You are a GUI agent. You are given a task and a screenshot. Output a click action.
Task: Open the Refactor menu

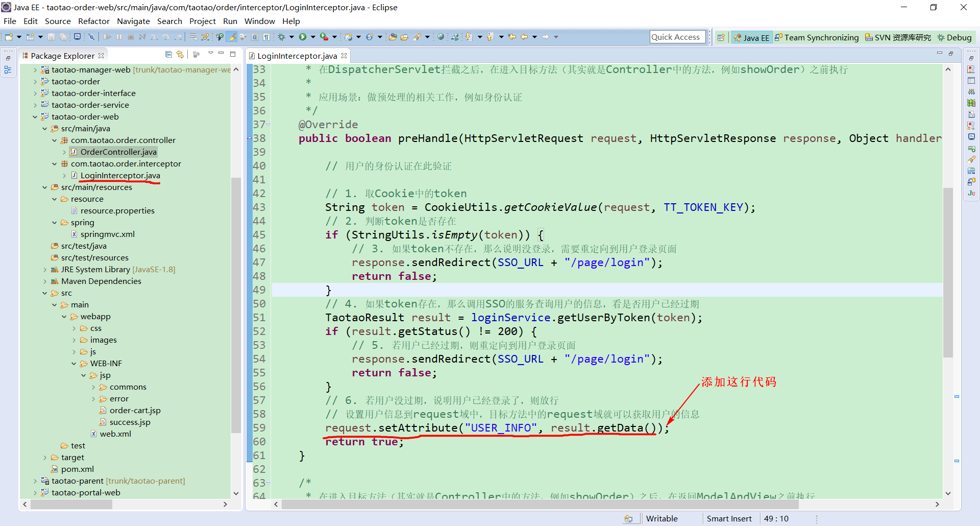point(93,21)
